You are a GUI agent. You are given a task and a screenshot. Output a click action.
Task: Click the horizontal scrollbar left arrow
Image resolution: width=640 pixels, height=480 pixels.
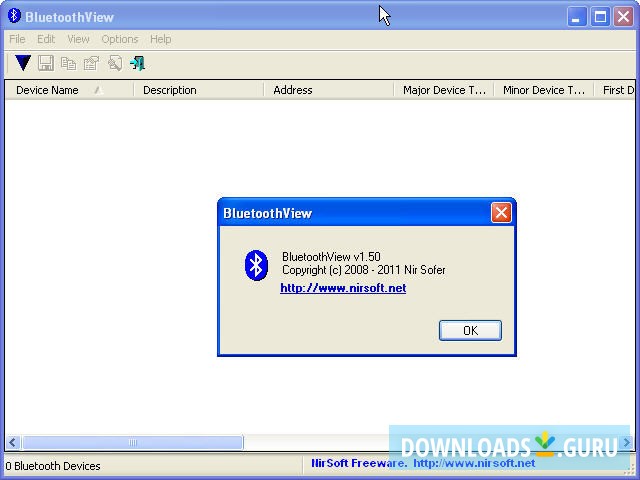(x=13, y=442)
